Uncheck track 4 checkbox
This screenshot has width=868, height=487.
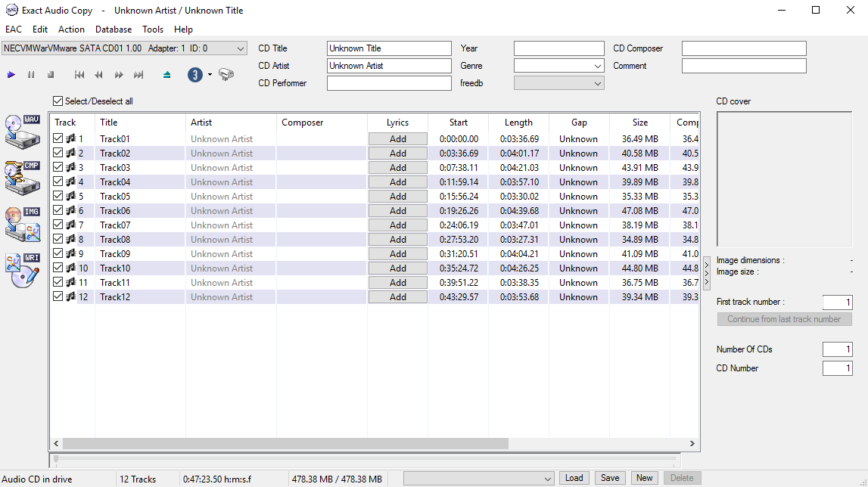click(58, 181)
